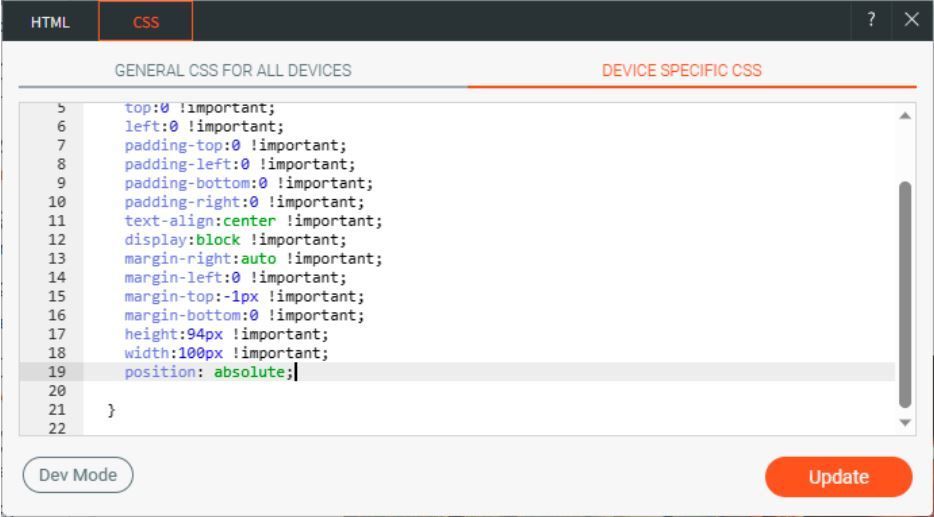Open Device Specific CSS tab
The height and width of the screenshot is (517, 934).
682,70
